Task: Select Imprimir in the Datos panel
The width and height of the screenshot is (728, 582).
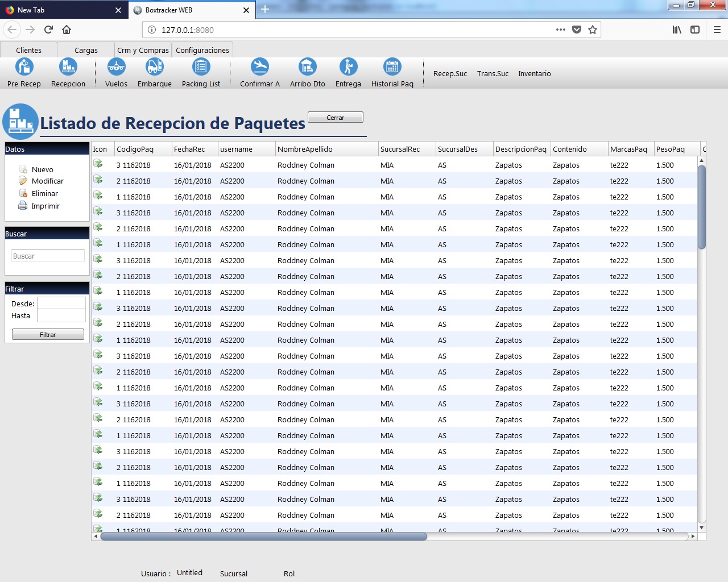Action: [45, 206]
